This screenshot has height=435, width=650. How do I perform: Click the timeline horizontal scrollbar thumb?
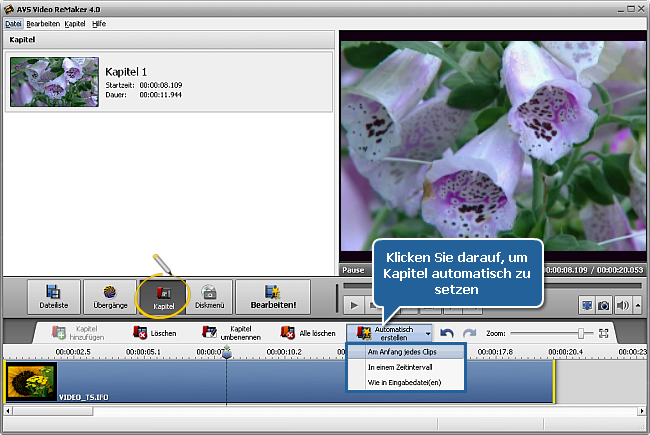pyautogui.click(x=53, y=411)
